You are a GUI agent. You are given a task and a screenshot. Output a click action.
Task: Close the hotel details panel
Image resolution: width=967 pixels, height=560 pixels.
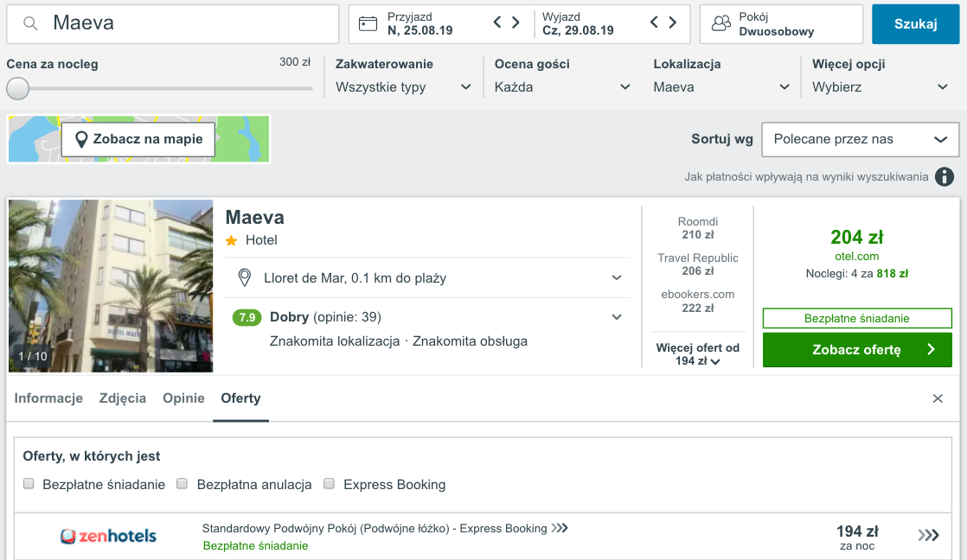[938, 398]
